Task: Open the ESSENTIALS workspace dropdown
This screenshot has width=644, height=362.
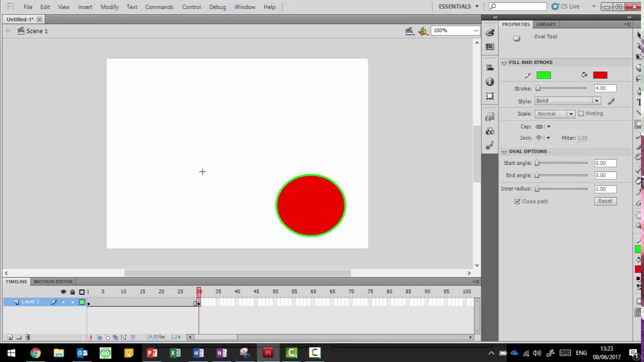Action: coord(459,7)
